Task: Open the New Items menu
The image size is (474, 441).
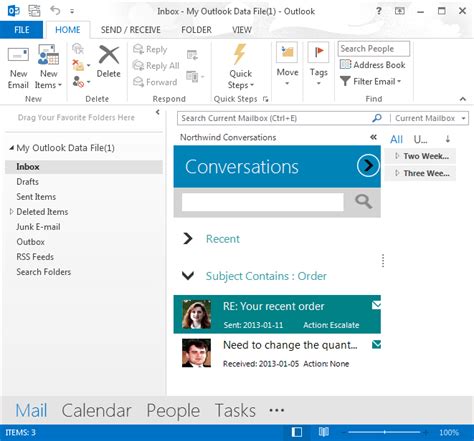Action: (48, 68)
